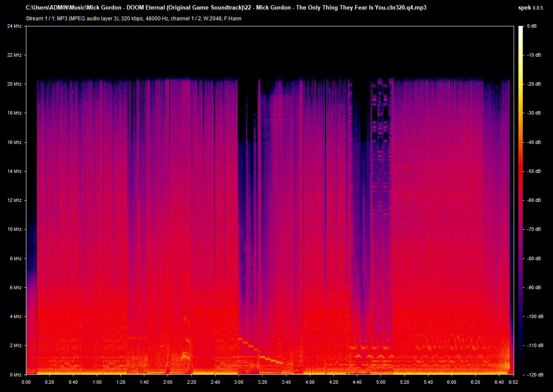Click the 16 kHz frequency axis label
The image size is (553, 392).
click(14, 142)
